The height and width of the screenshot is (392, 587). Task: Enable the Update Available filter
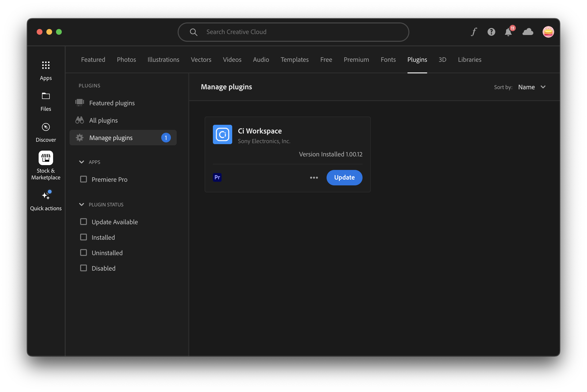(84, 222)
